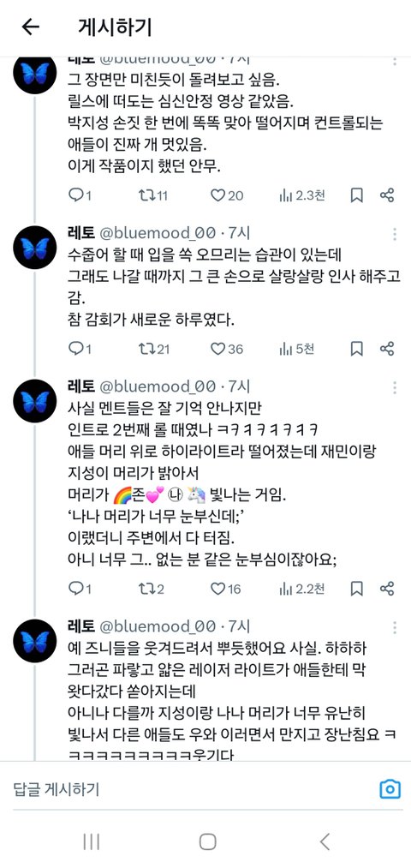This screenshot has height=868, width=411.
Task: Tap butterfly avatar on the third tweet
Action: pyautogui.click(x=35, y=401)
